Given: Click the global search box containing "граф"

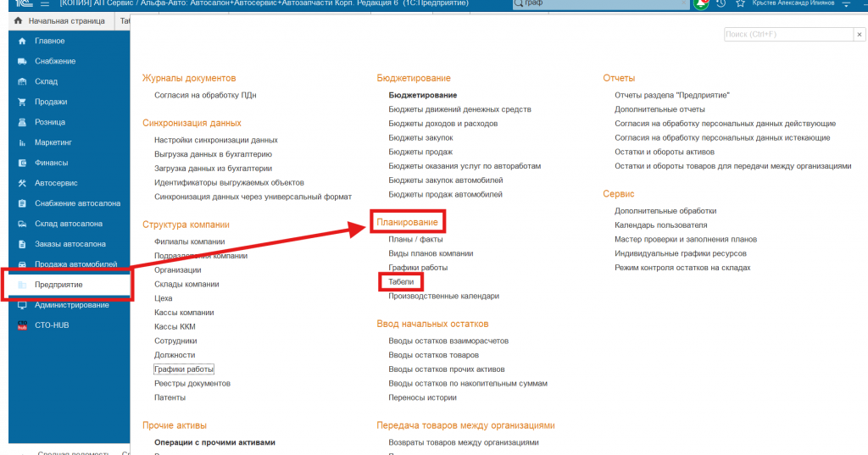Looking at the screenshot, I should (x=593, y=5).
